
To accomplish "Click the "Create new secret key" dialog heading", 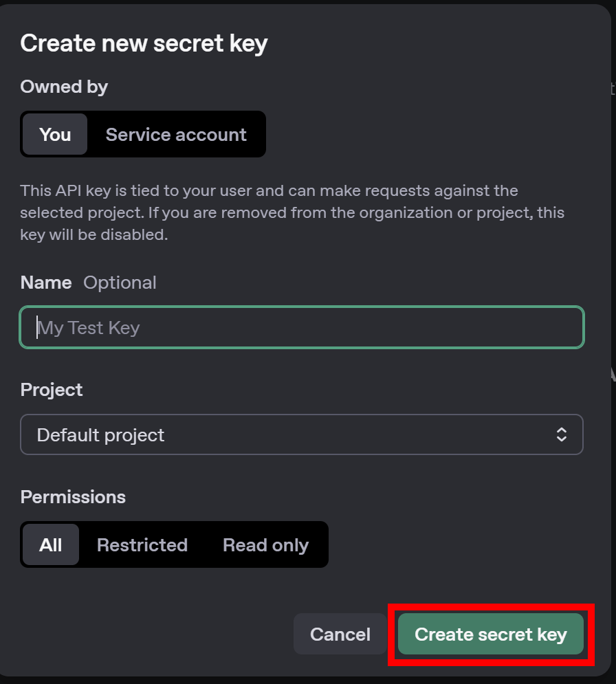I will 144,43.
